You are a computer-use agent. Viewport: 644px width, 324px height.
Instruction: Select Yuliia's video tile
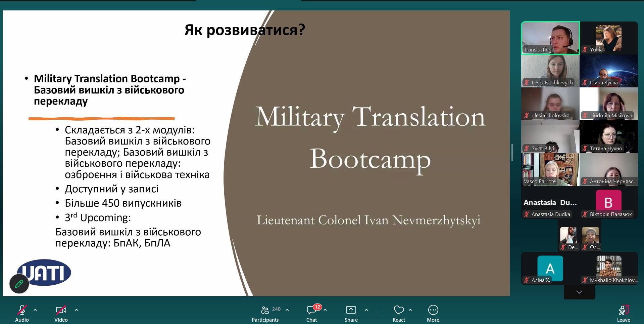609,38
